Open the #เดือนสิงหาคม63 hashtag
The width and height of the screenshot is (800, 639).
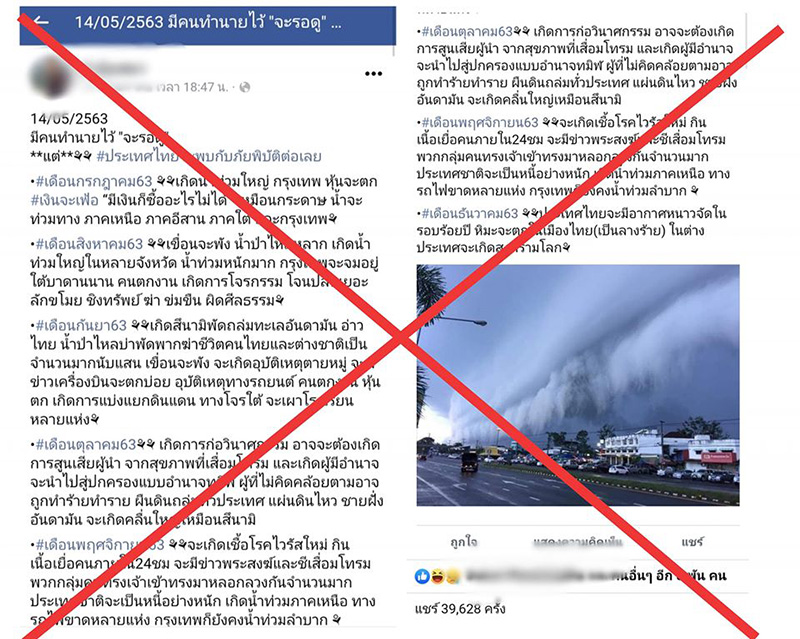(89, 244)
